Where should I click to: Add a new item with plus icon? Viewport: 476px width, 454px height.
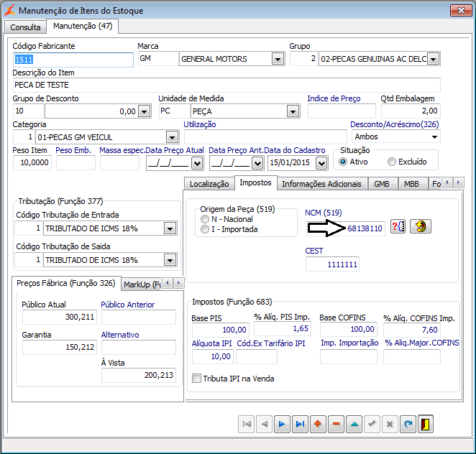[319, 424]
